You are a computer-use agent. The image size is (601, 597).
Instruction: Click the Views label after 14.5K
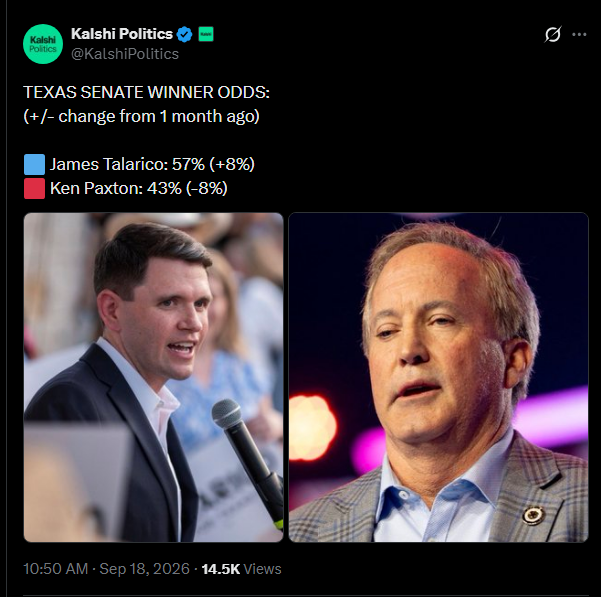pos(263,569)
